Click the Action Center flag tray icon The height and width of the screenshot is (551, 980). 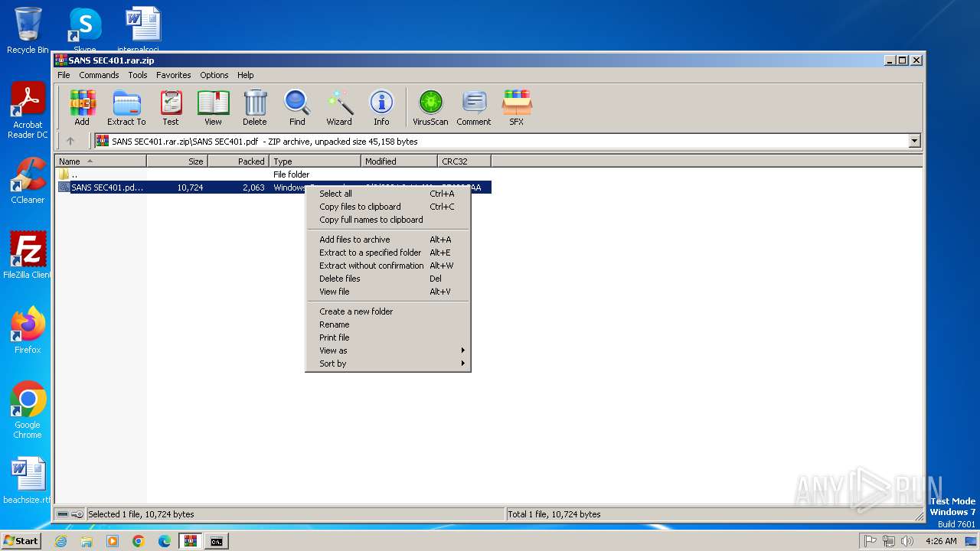[870, 541]
